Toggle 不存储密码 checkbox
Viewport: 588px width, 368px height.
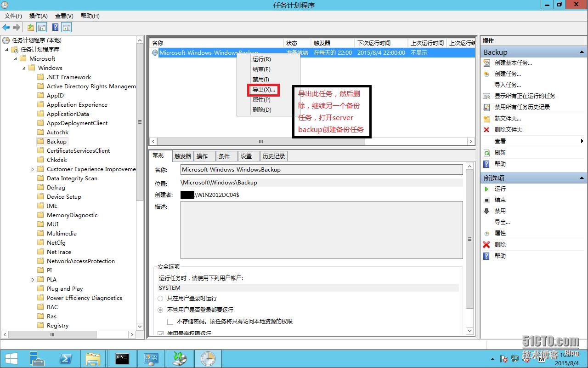pyautogui.click(x=170, y=322)
